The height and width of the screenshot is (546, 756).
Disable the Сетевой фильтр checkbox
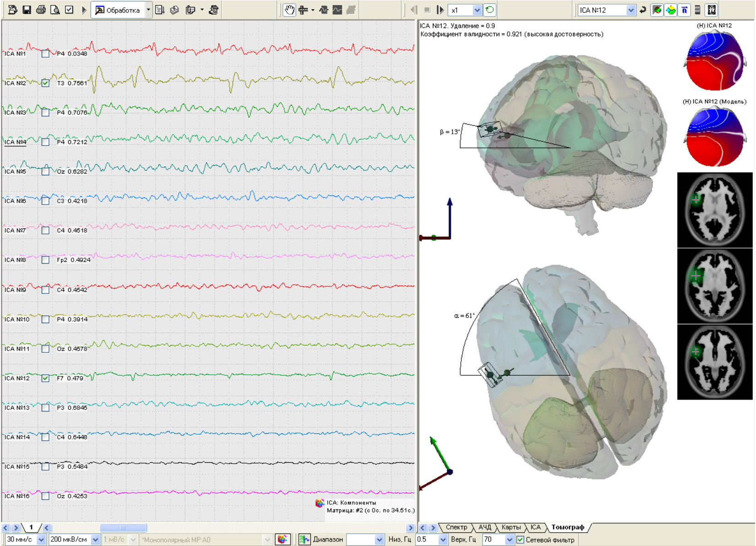[x=520, y=540]
